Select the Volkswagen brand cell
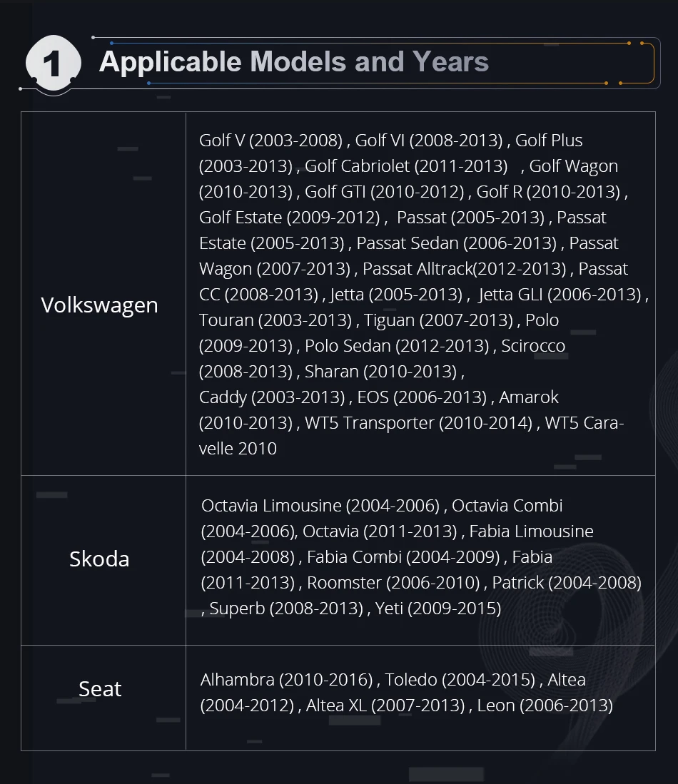 [103, 293]
